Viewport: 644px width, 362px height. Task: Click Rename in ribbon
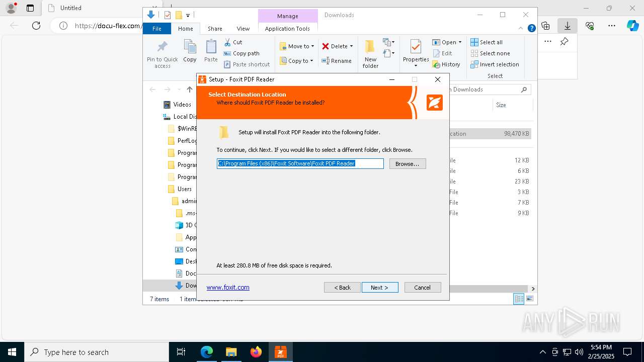pos(337,61)
